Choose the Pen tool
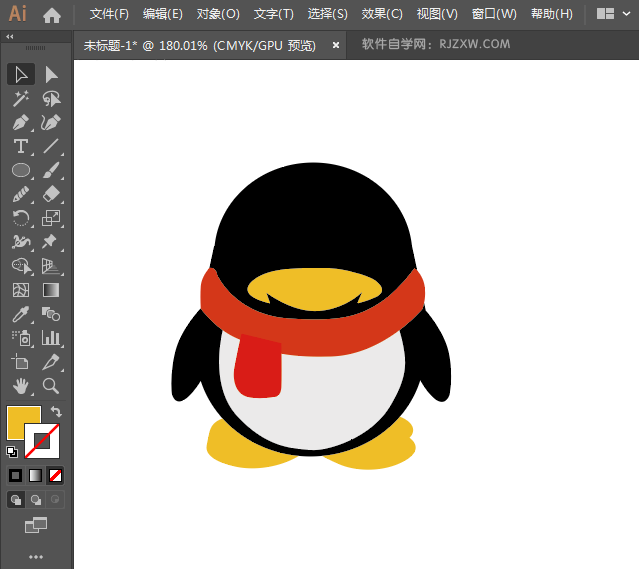The height and width of the screenshot is (569, 639). tap(20, 122)
